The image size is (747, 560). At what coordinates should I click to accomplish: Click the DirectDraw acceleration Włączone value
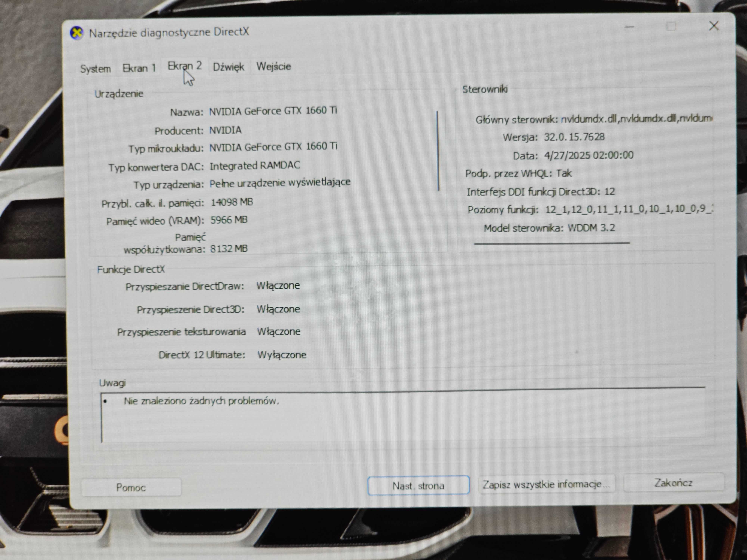pyautogui.click(x=278, y=286)
